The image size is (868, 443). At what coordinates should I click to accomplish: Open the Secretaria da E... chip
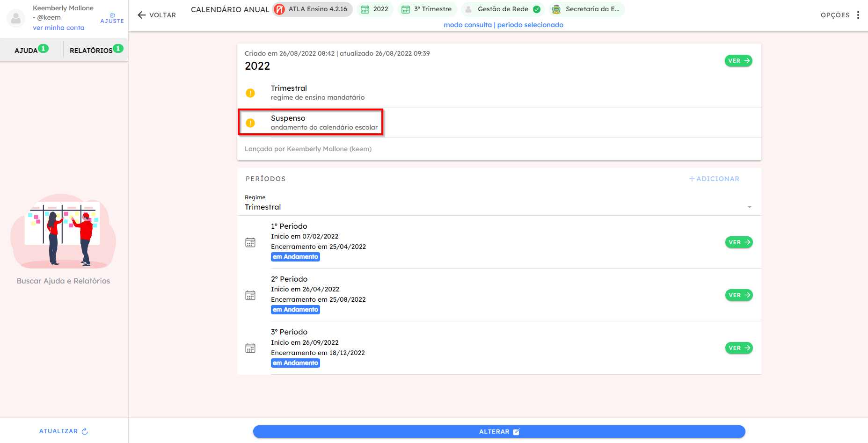587,9
